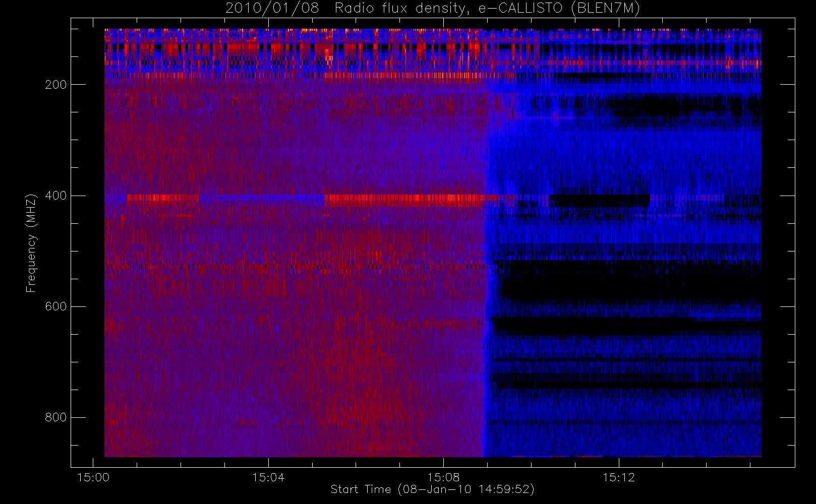The width and height of the screenshot is (816, 504).
Task: Select the 400 frequency tick label
Action: point(56,196)
